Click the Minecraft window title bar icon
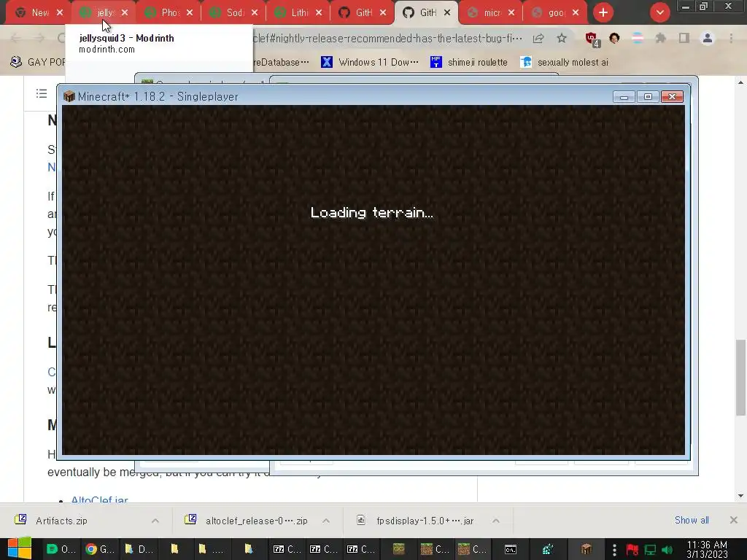The height and width of the screenshot is (560, 747). point(69,96)
